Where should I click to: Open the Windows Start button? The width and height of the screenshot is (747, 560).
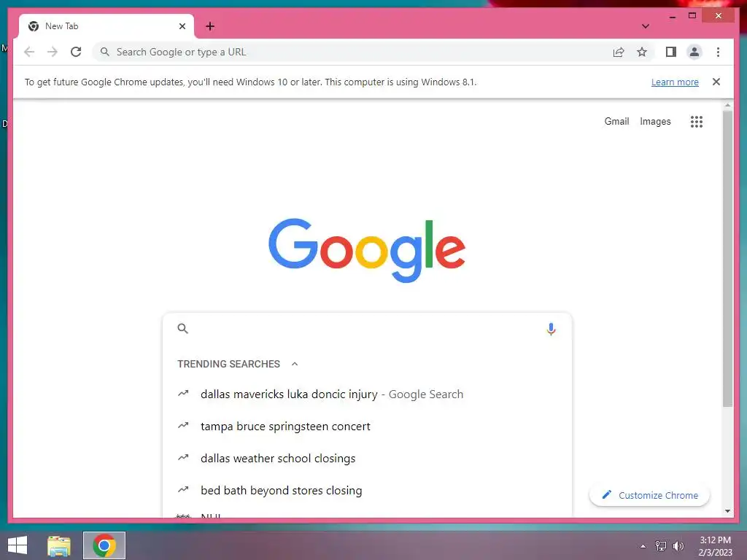(18, 545)
